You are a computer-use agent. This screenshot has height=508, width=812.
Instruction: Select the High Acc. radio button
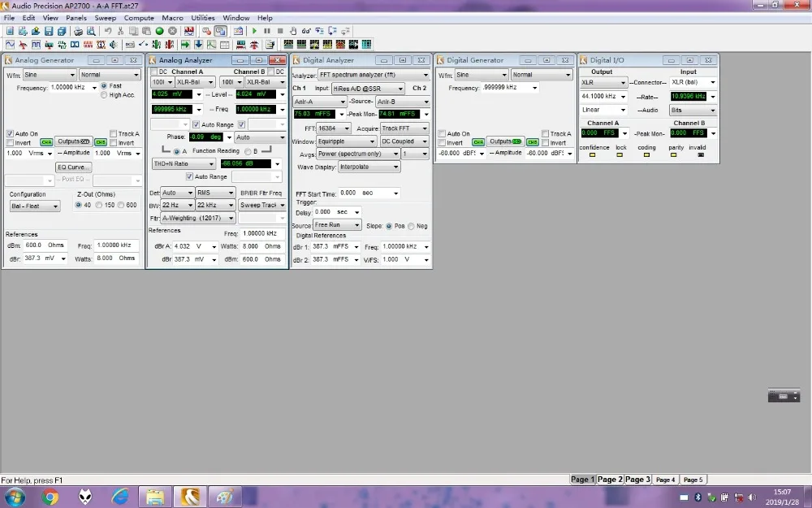[x=104, y=95]
